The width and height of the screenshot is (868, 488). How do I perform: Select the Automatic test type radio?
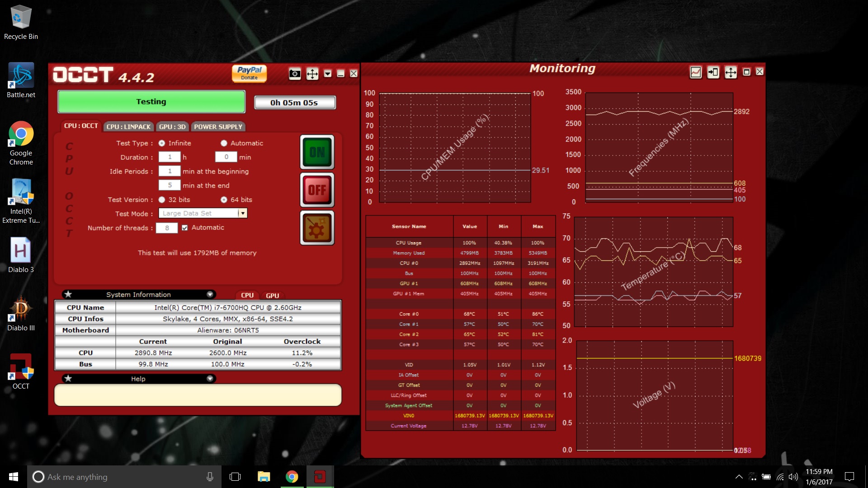point(224,143)
